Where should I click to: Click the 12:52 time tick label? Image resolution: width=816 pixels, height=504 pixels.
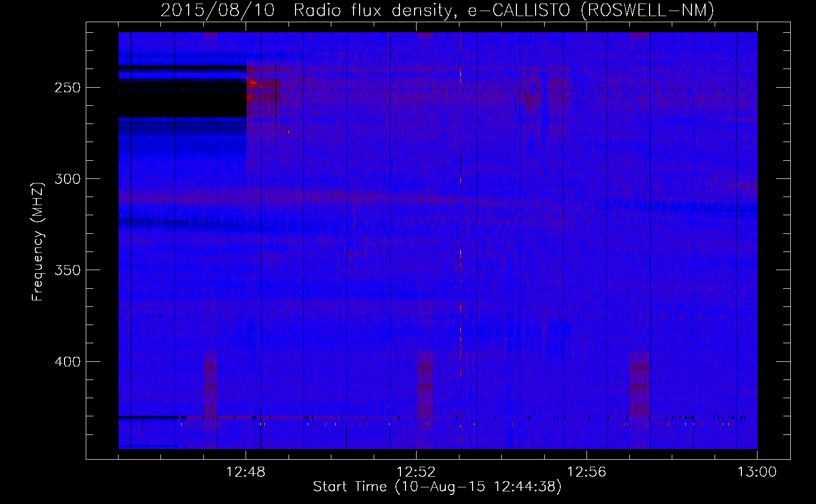point(416,472)
